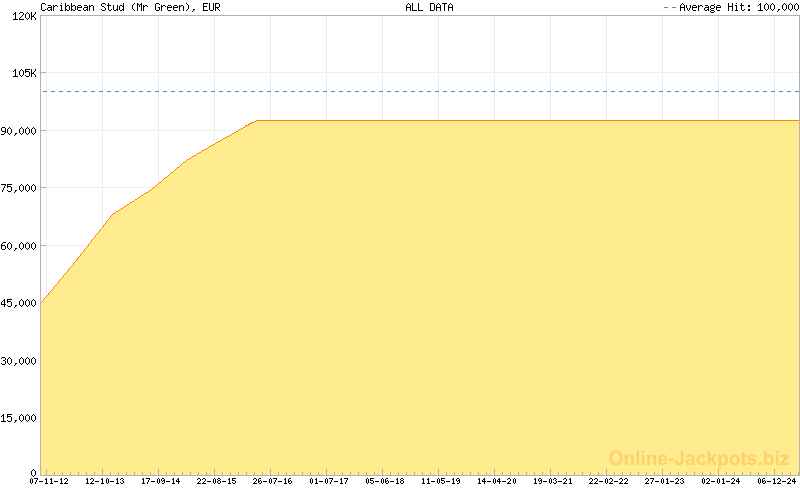Click the 120K y-axis label
Image resolution: width=800 pixels, height=490 pixels.
point(22,17)
